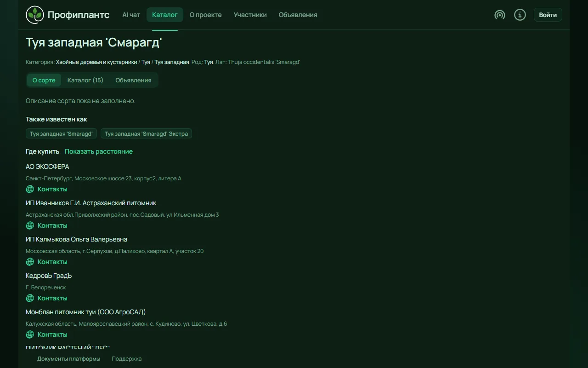This screenshot has width=588, height=368.
Task: Switch to the Каталог (15) tab
Action: (x=85, y=80)
